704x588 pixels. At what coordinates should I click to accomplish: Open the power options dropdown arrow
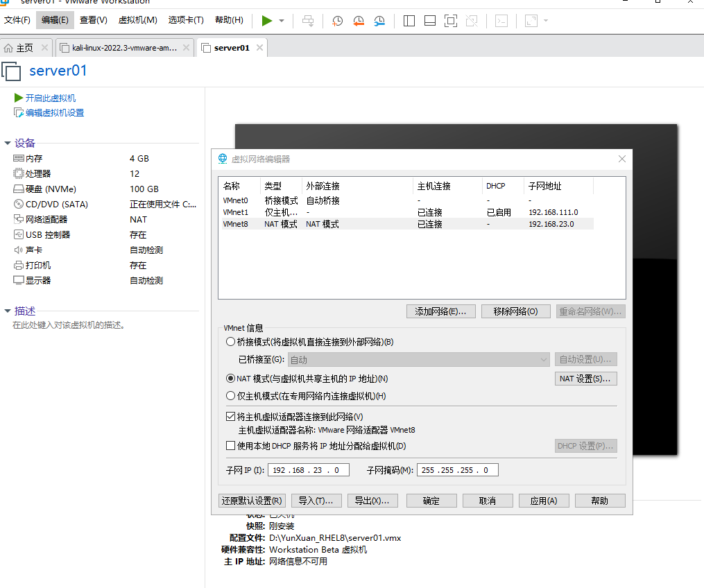[x=282, y=21]
